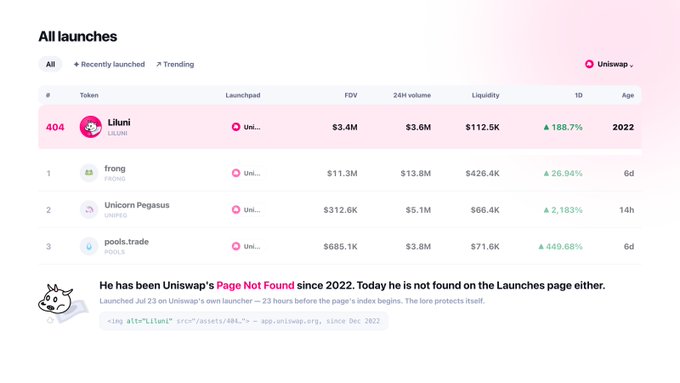Sort by the 1D column header

click(579, 95)
